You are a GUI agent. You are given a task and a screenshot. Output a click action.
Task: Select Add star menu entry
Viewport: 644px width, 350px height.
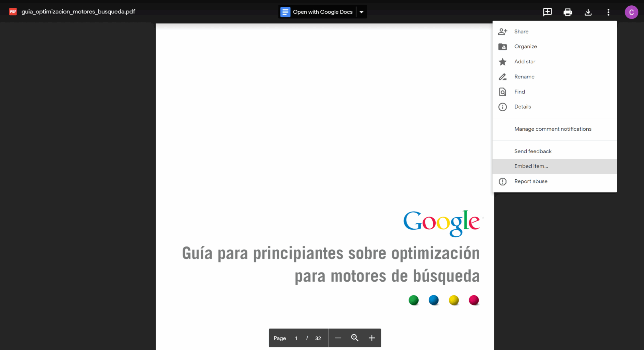pos(554,62)
